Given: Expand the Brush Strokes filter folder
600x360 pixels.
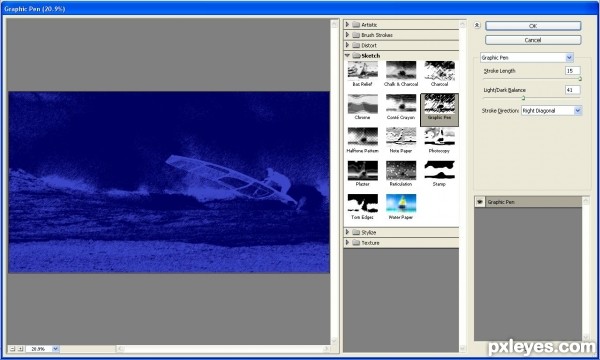Looking at the screenshot, I should click(x=347, y=35).
